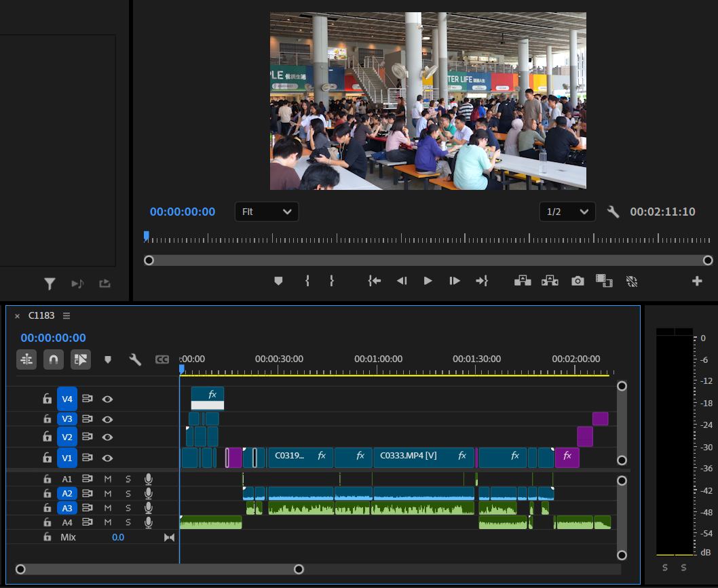
Task: Add a marker in Program Monitor
Action: pyautogui.click(x=278, y=281)
